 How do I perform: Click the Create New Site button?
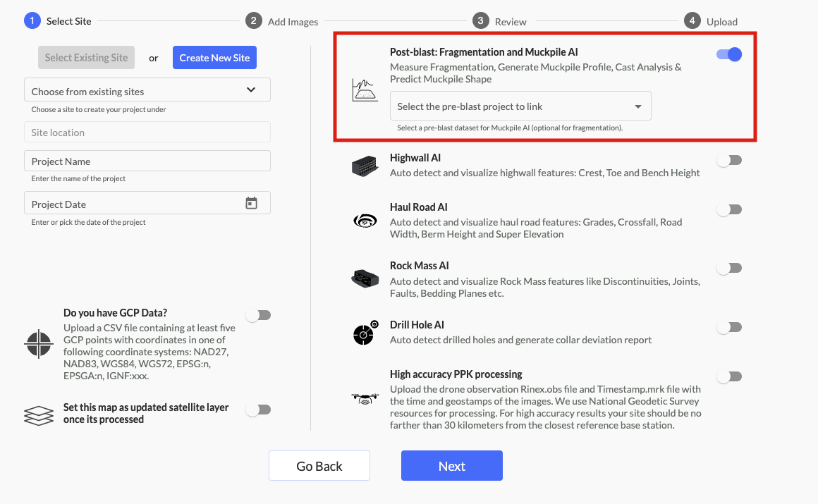(214, 58)
